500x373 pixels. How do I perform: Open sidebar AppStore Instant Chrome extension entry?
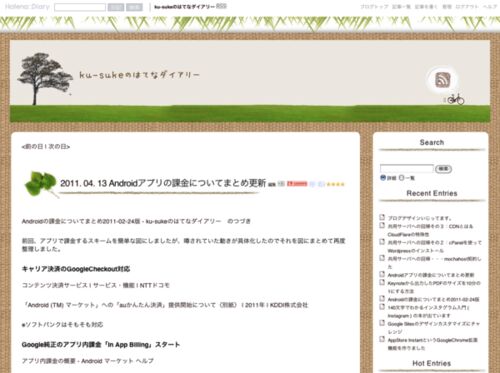[433, 344]
